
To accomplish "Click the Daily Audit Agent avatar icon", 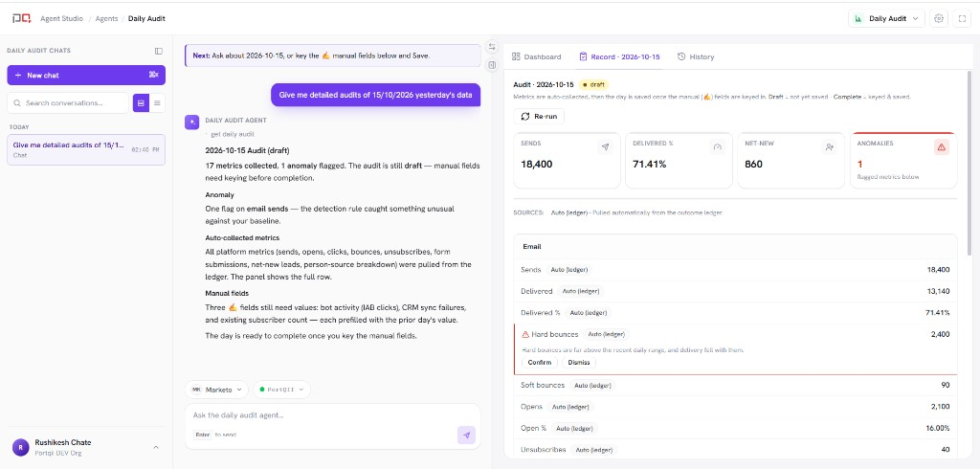I will pos(191,122).
